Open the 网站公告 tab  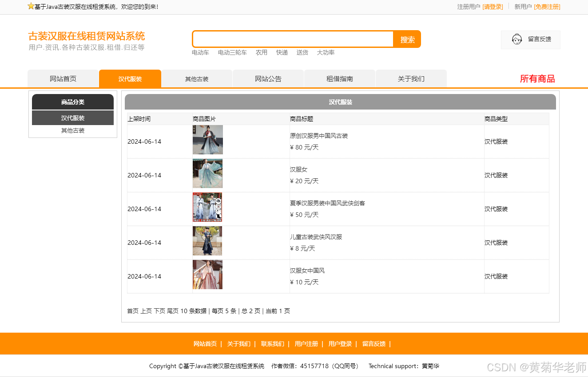click(x=268, y=79)
